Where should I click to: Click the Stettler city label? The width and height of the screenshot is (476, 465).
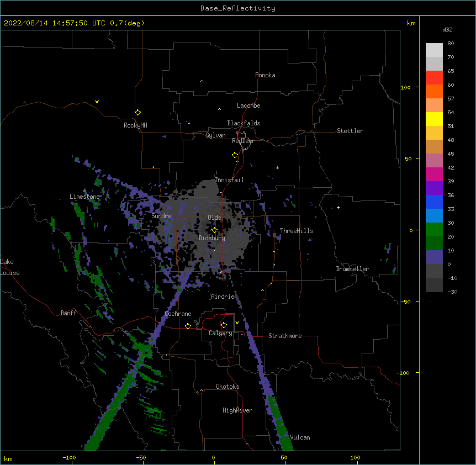(350, 131)
